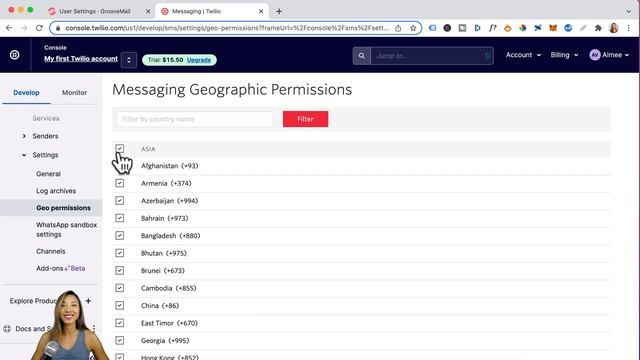Viewport: 640px width, 360px height.
Task: Click the Filter by country name field
Action: coord(195,119)
